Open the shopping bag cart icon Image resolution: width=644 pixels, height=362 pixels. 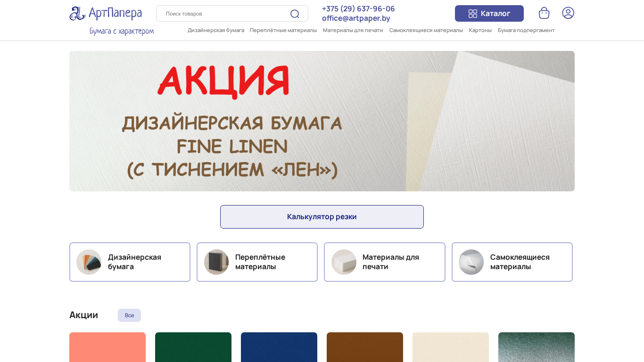(544, 13)
